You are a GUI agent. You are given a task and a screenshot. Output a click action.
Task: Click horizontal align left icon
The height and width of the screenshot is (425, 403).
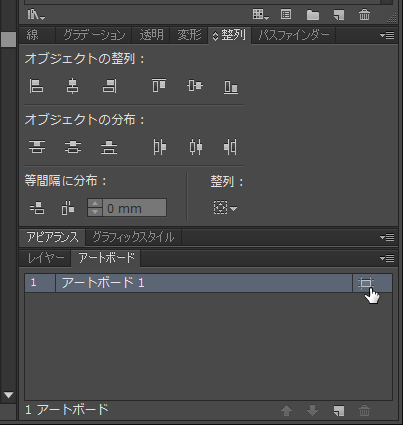click(36, 86)
